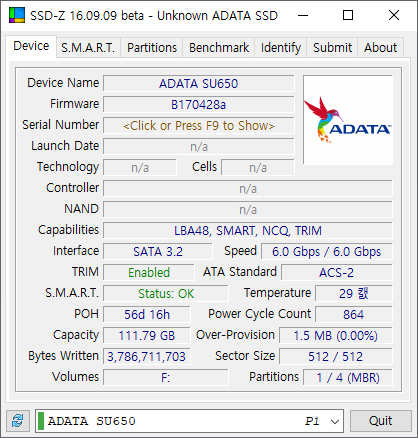This screenshot has width=418, height=438.
Task: Click the SATA 3.2 interface value
Action: pyautogui.click(x=158, y=252)
